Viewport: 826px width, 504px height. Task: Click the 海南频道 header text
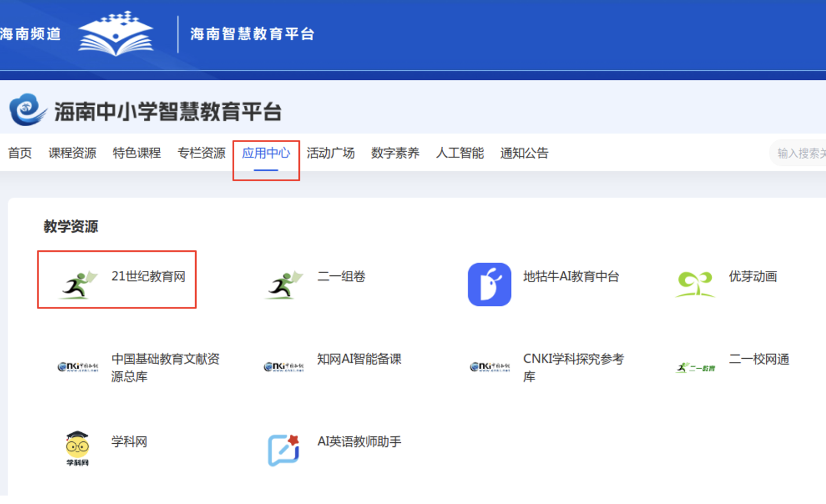(x=31, y=34)
